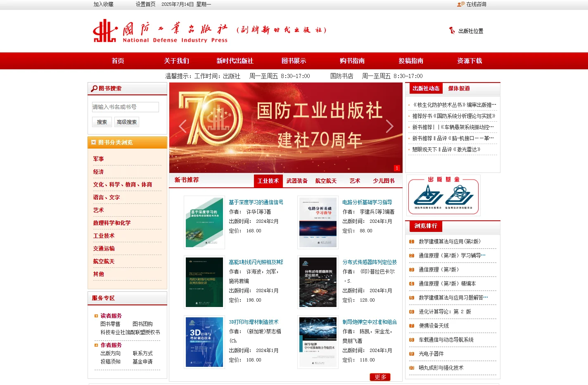Click the 图书零售 service link
Viewport: 588px width, 385px height.
click(x=110, y=324)
